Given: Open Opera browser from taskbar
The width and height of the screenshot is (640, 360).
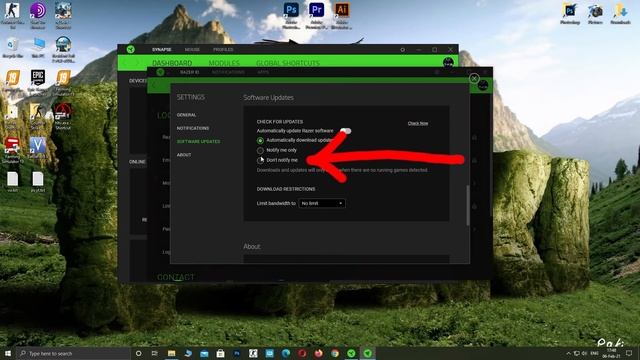Looking at the screenshot, I should (x=302, y=353).
